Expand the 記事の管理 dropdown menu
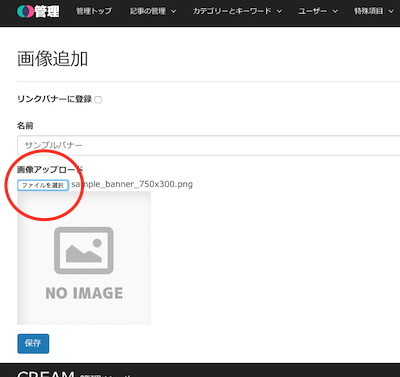This screenshot has width=400, height=377. tap(153, 11)
